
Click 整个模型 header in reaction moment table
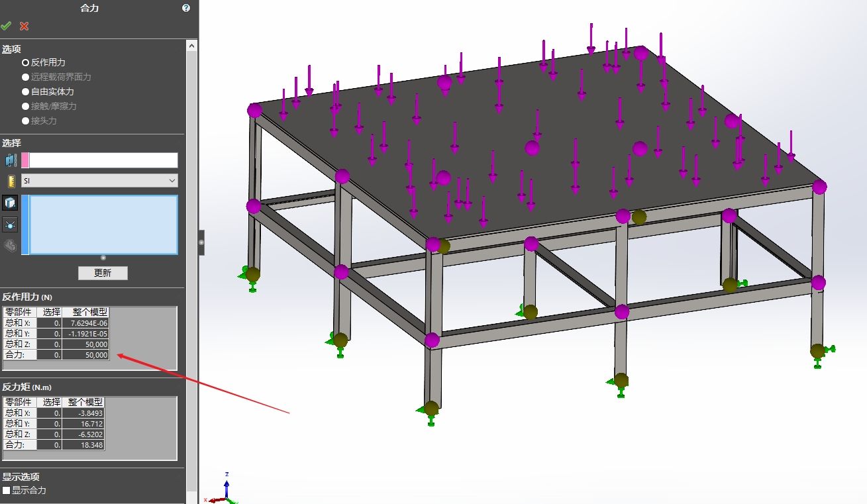(x=83, y=402)
